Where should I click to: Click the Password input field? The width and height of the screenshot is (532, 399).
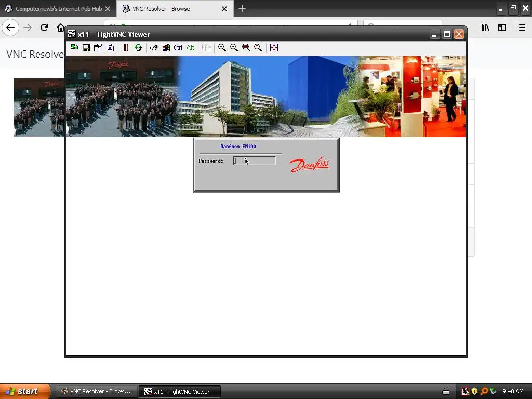255,161
